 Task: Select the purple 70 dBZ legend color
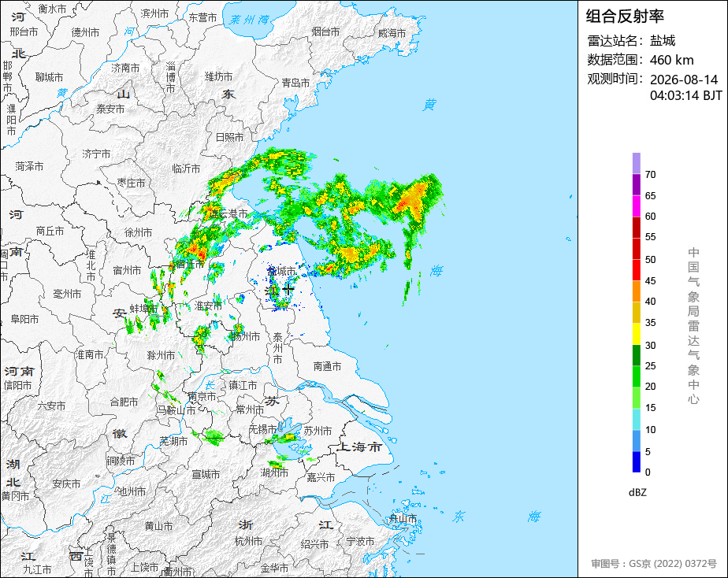coord(636,163)
